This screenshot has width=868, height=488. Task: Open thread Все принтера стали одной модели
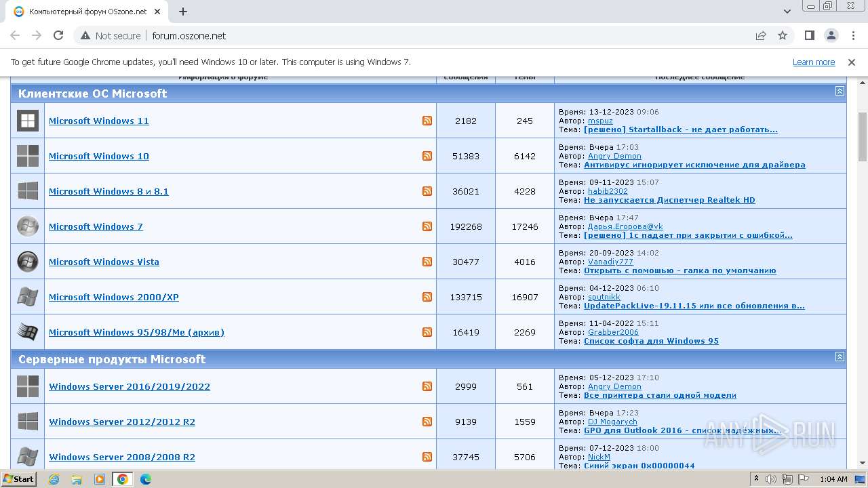click(x=660, y=395)
